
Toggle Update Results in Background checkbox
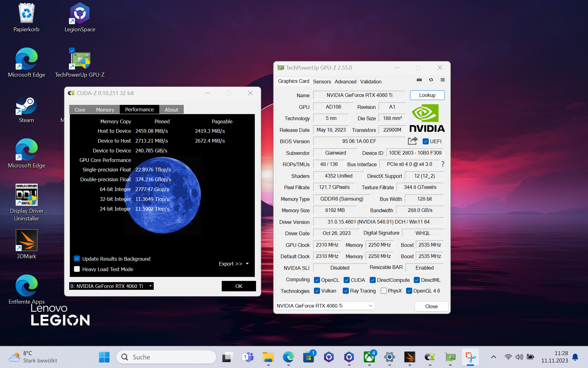click(x=77, y=259)
